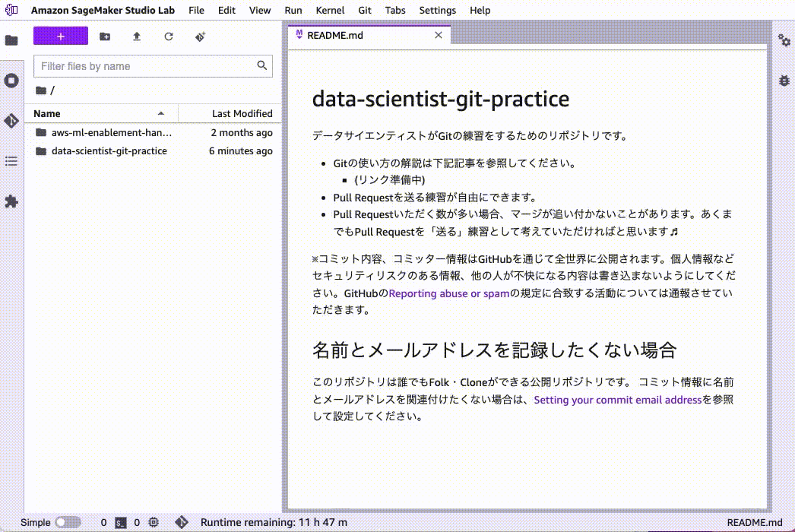Open the Tabs menu

pos(395,10)
